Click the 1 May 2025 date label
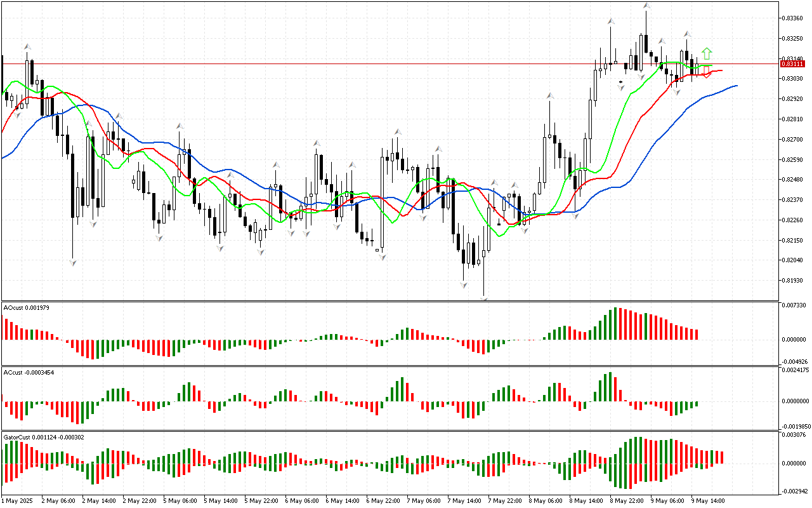Viewport: 812px width, 508px height. tap(19, 500)
